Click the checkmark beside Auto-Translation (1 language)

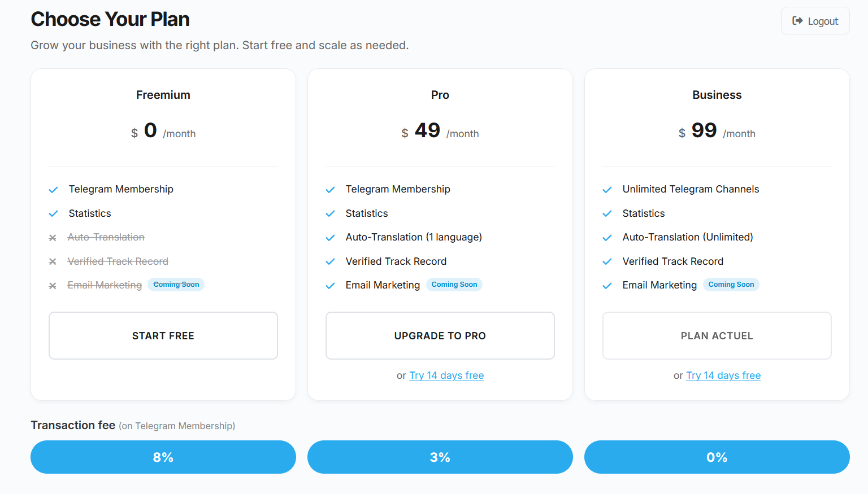coord(330,238)
